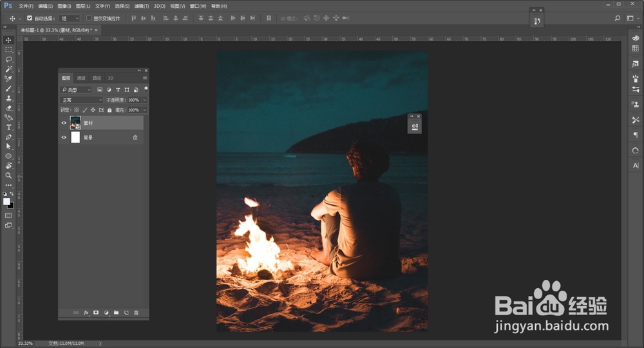Hide the 素材 layer with its eye icon
Image resolution: width=644 pixels, height=348 pixels.
tap(64, 123)
